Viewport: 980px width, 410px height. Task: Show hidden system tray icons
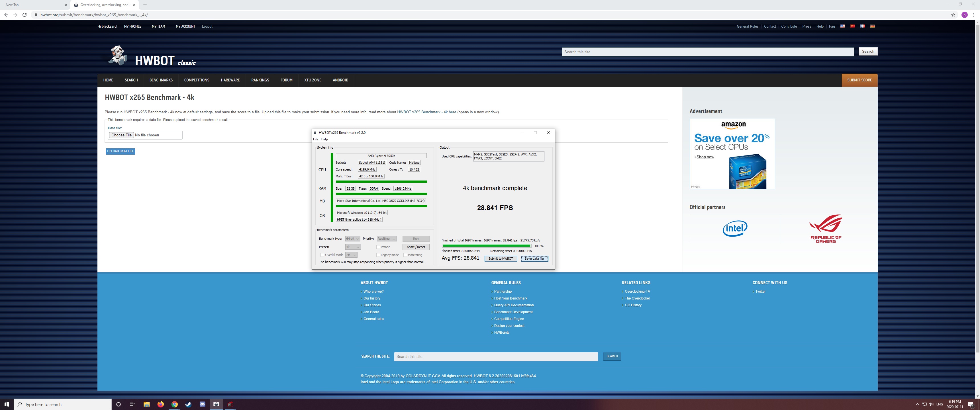click(x=917, y=404)
